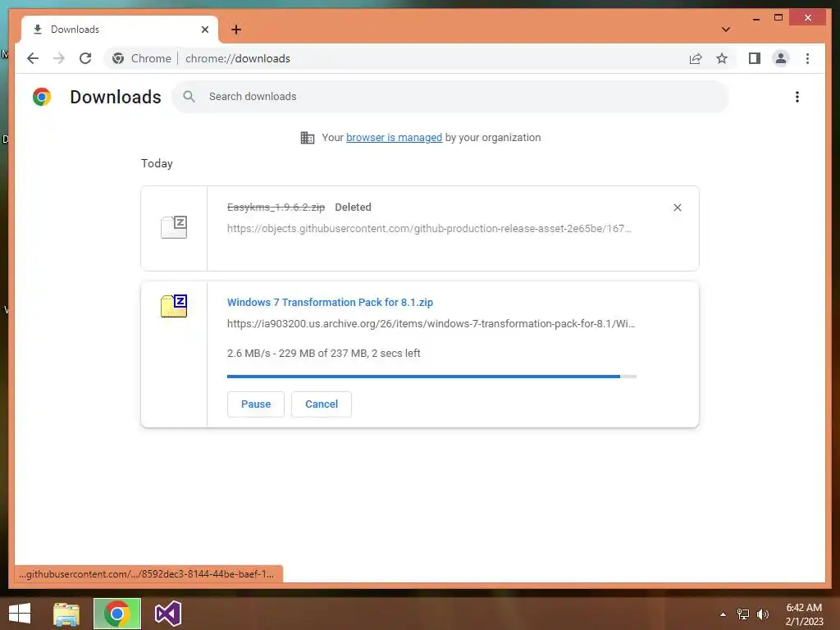Maximize the Chrome window
The width and height of the screenshot is (840, 630).
tap(778, 18)
